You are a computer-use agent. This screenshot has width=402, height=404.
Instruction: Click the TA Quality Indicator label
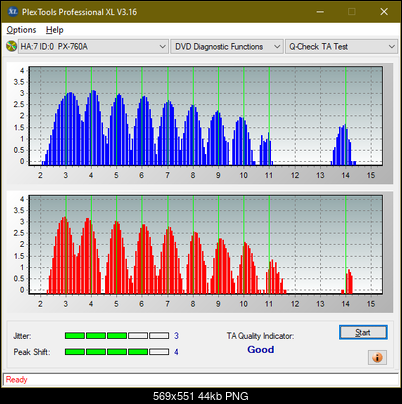click(260, 336)
